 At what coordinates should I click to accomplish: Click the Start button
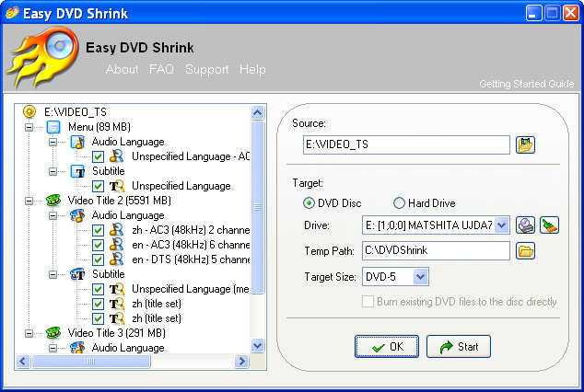click(x=459, y=347)
